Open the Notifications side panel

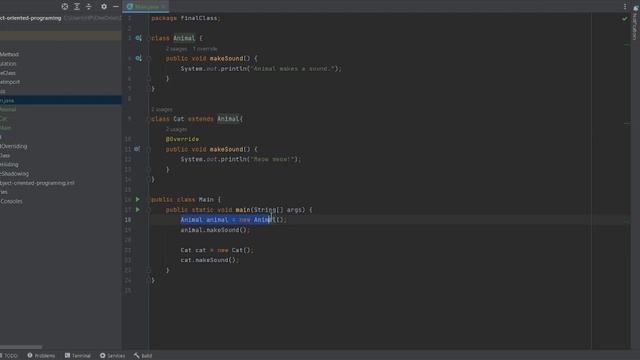[x=635, y=22]
